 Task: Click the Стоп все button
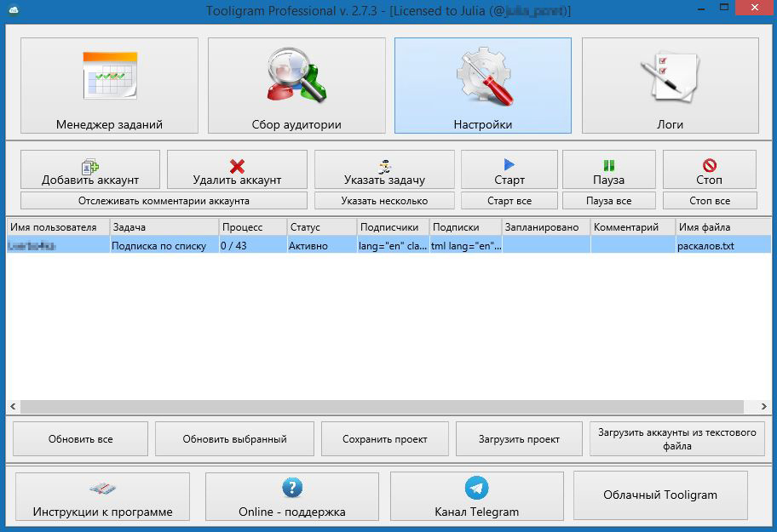(x=710, y=201)
